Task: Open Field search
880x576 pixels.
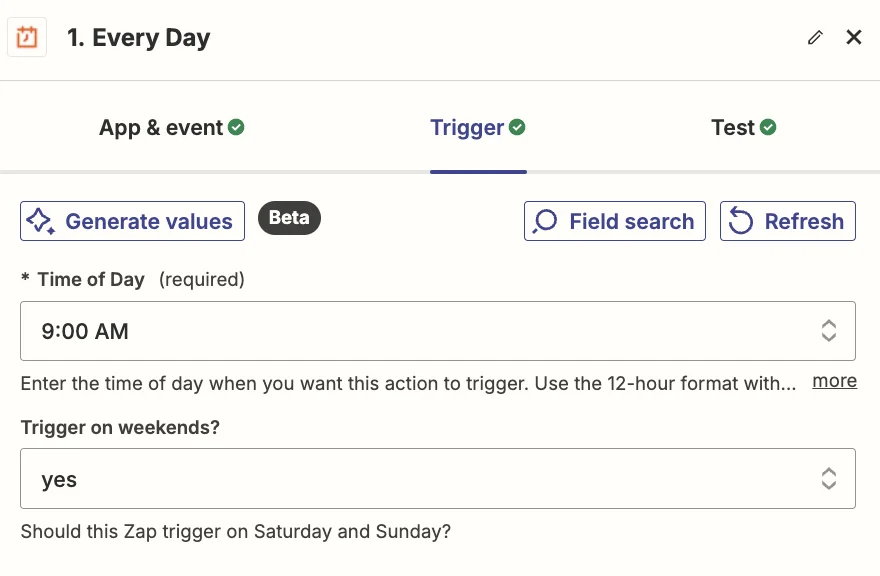Action: click(614, 221)
